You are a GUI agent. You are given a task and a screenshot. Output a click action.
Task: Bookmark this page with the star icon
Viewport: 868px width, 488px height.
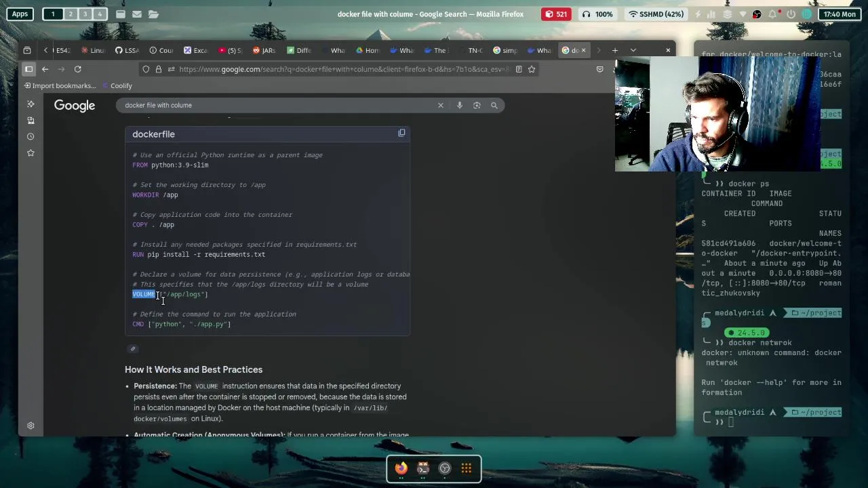[x=532, y=69]
